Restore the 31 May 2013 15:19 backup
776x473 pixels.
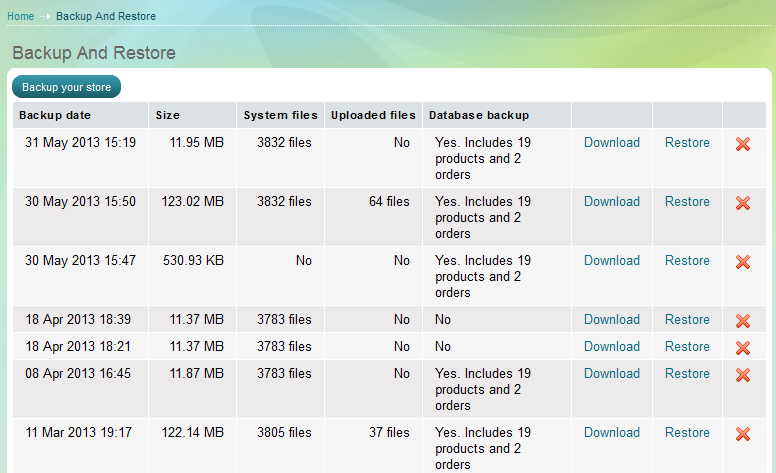tap(687, 143)
